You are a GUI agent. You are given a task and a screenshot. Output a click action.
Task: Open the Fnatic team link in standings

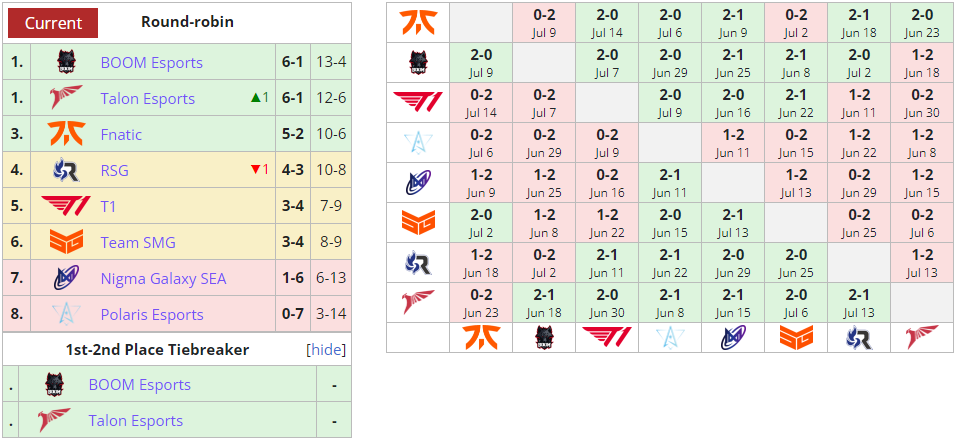[121, 135]
